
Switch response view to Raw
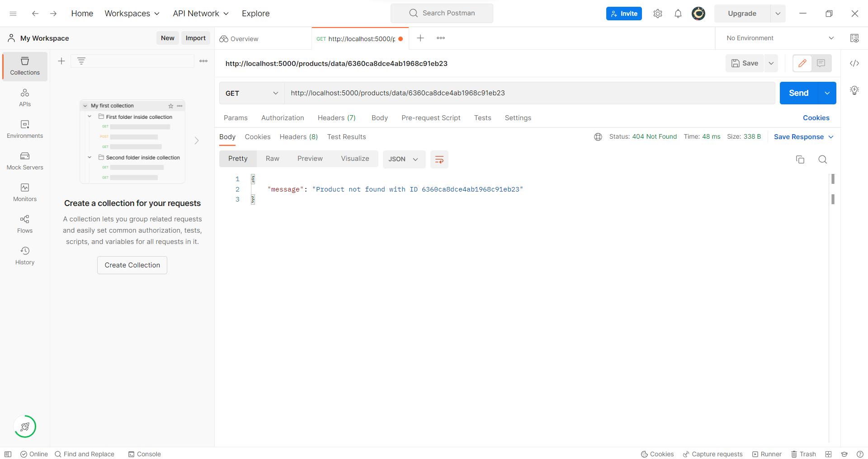click(x=272, y=159)
